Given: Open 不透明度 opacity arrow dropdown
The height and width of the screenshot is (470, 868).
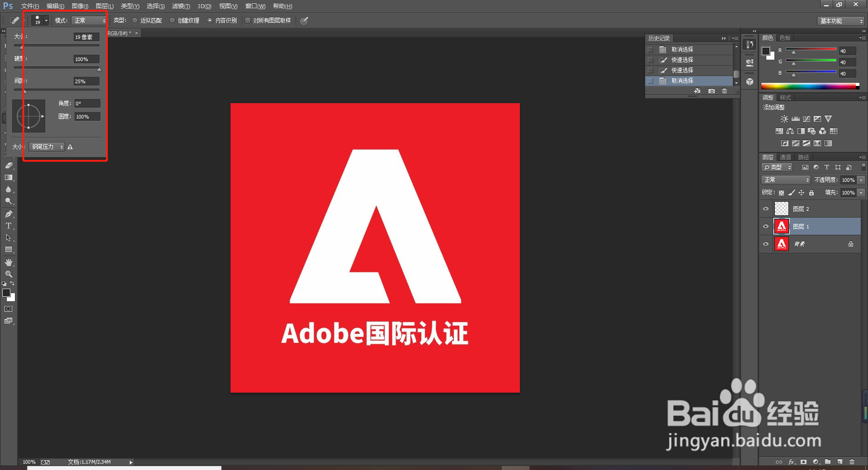Looking at the screenshot, I should coord(861,180).
